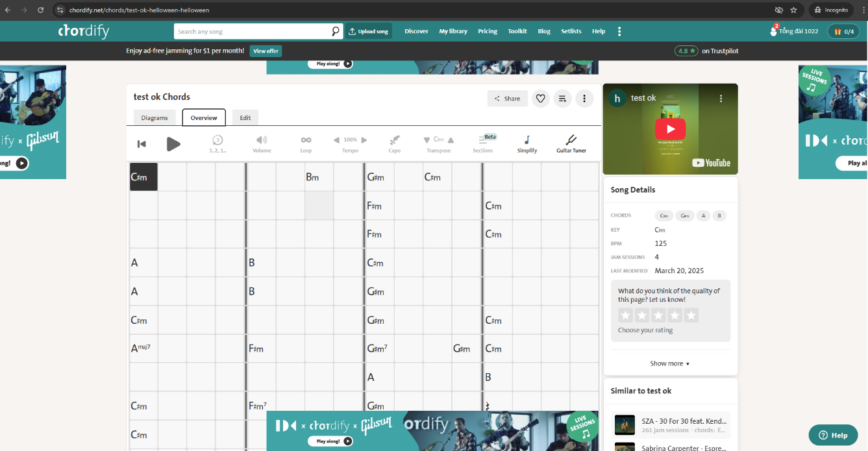This screenshot has width=868, height=451.
Task: Toggle the Loop function
Action: pos(306,143)
